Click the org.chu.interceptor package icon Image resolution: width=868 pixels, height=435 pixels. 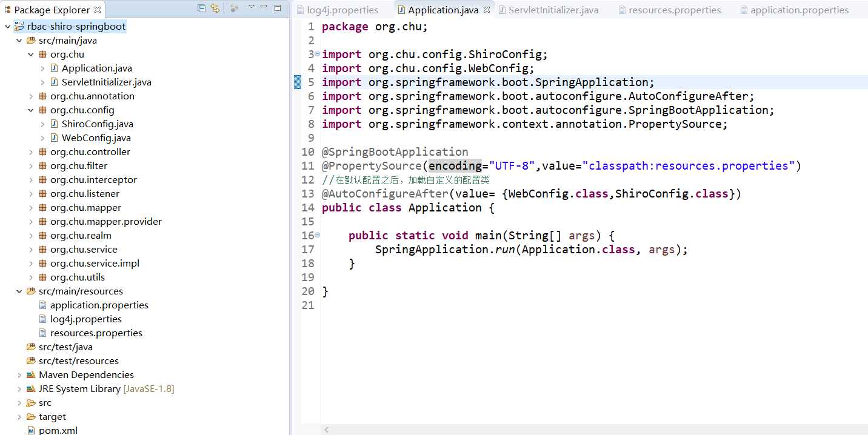42,180
